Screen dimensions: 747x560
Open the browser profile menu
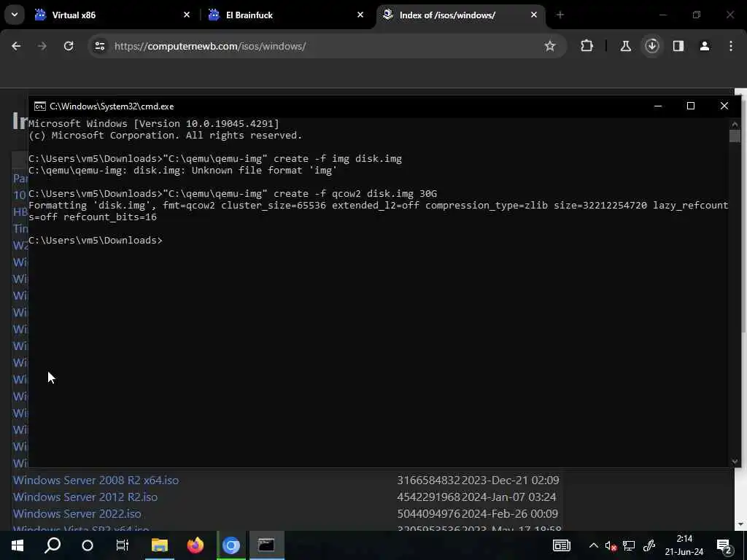[704, 46]
